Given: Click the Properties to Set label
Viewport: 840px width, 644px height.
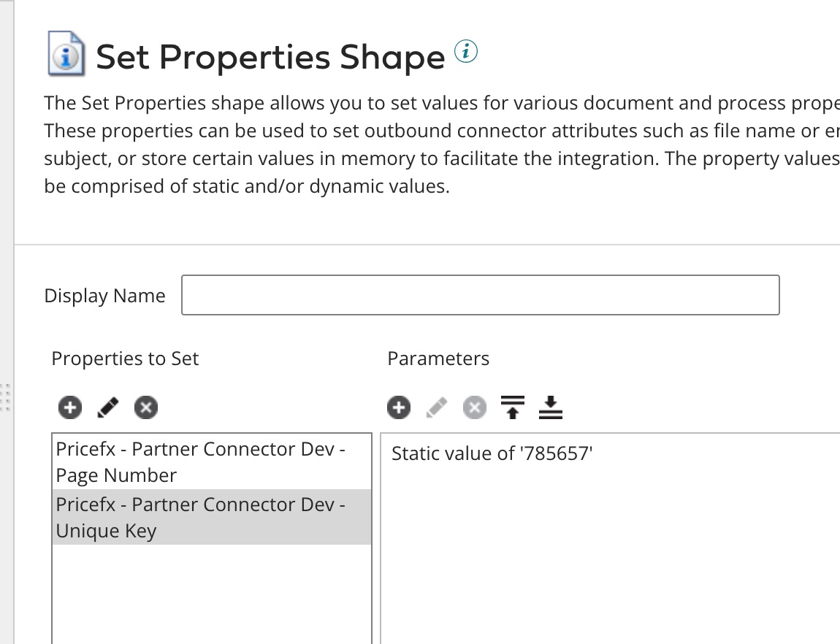Looking at the screenshot, I should point(125,359).
